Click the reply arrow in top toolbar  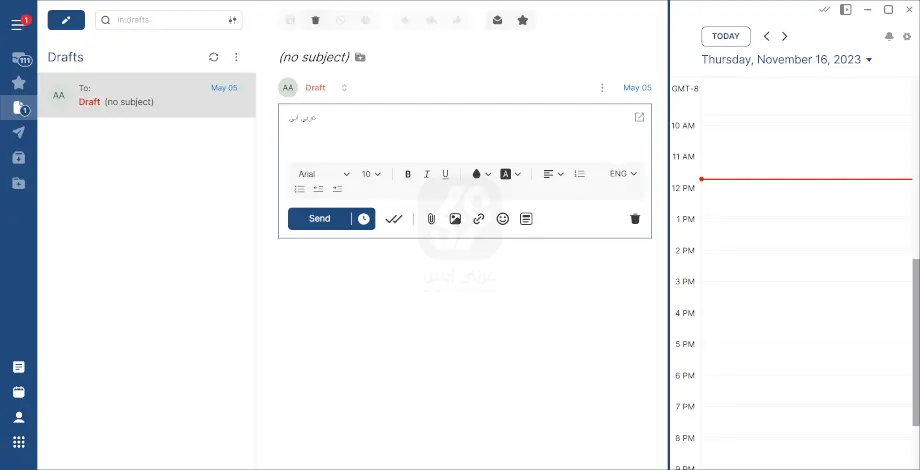(x=405, y=20)
